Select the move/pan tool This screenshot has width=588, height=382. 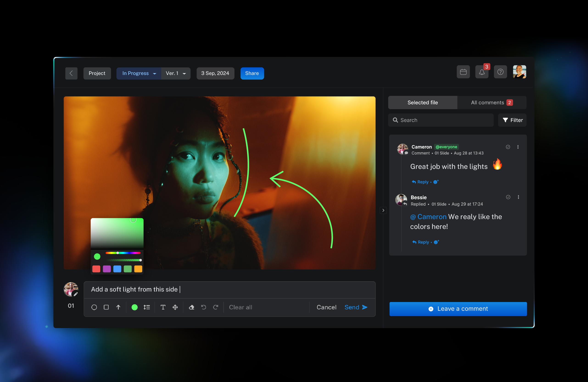(x=175, y=307)
